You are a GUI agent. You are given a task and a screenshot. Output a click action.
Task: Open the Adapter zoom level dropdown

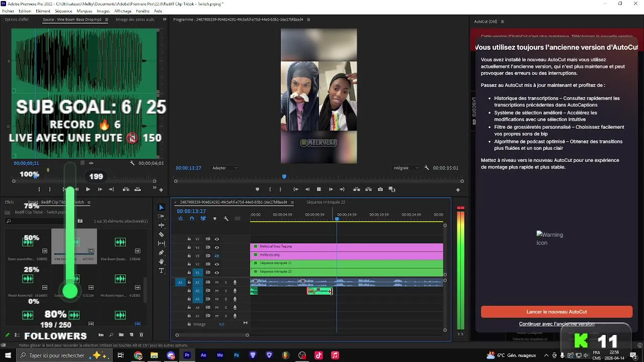point(224,168)
